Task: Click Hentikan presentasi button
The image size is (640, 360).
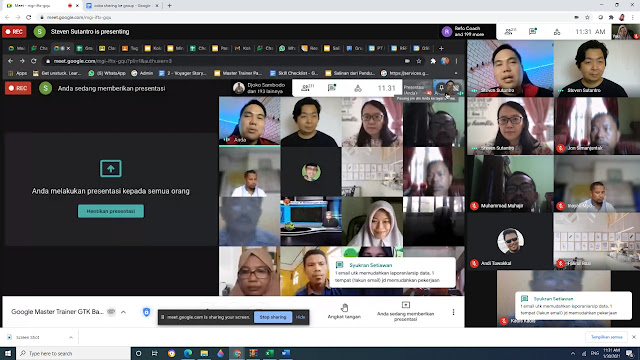Action: pos(111,211)
